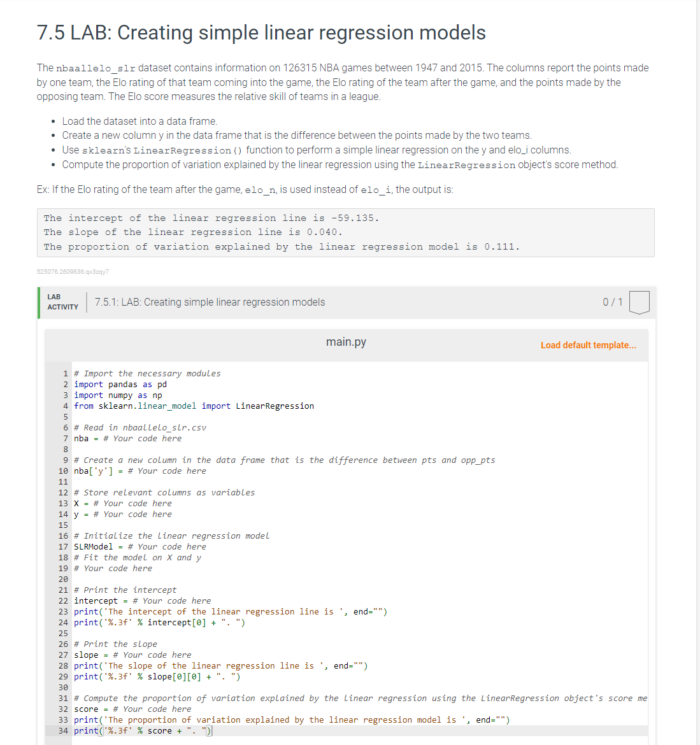Place cursor at end of line 34
The image size is (700, 745).
[x=213, y=731]
